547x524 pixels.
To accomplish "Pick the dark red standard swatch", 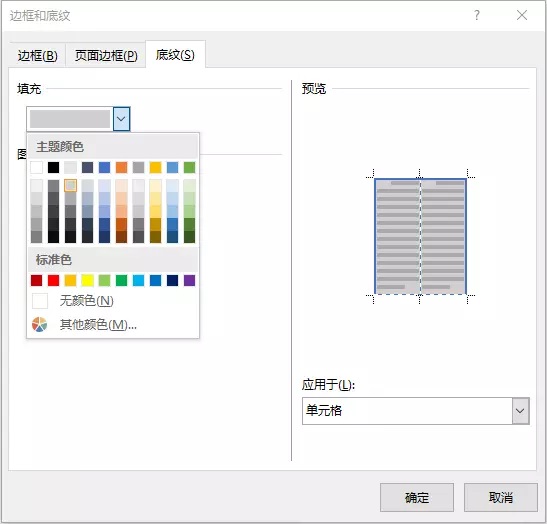I will pos(37,280).
